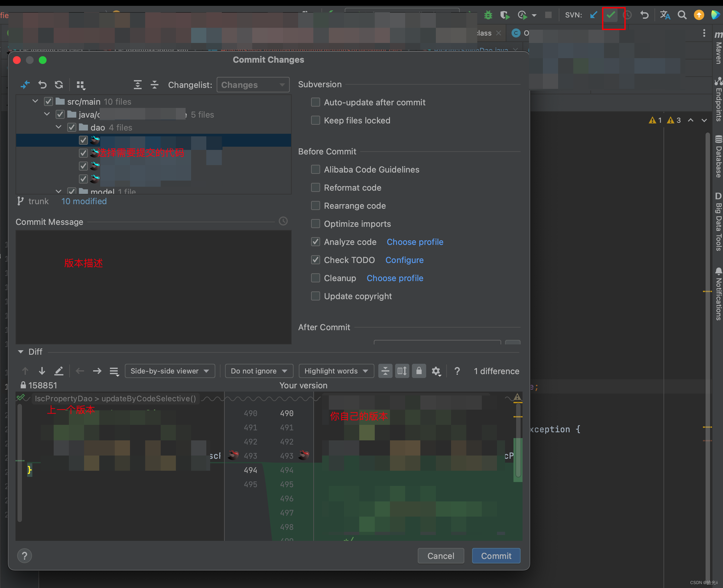
Task: Click the rollback icon in the changes toolbar
Action: pos(42,84)
